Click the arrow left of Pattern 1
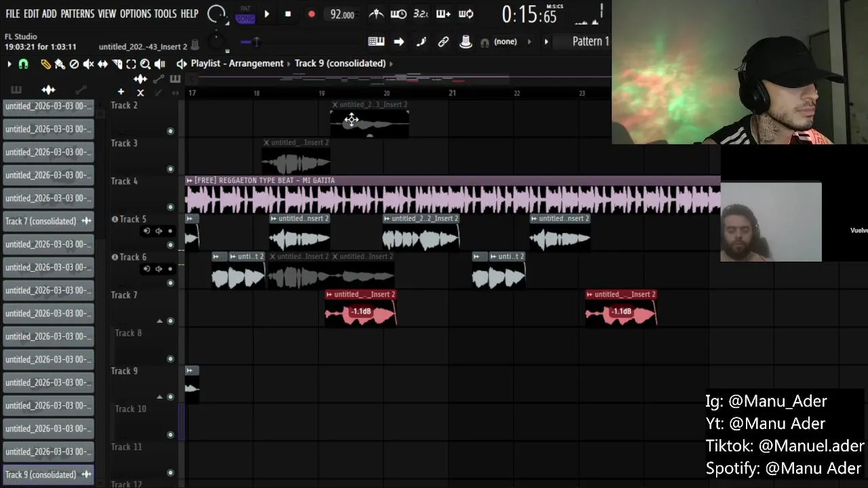The image size is (868, 488). [546, 41]
